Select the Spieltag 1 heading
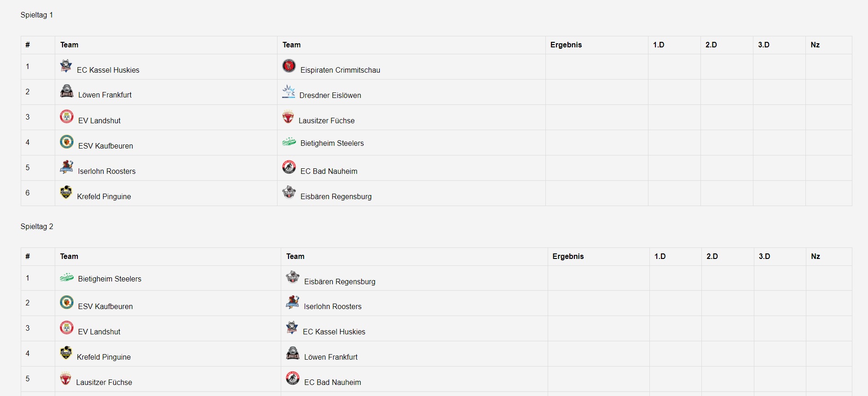Screen dimensions: 868x396 tap(37, 15)
